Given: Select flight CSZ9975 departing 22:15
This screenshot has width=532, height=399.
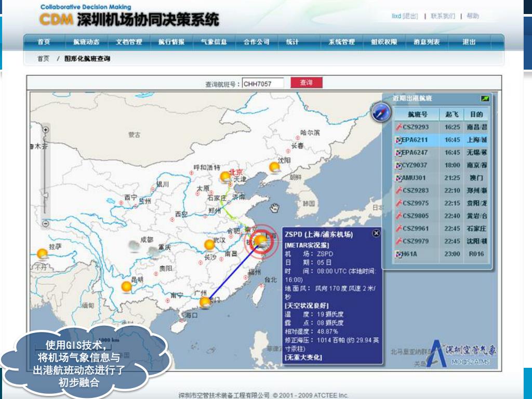Looking at the screenshot, I should (x=441, y=203).
